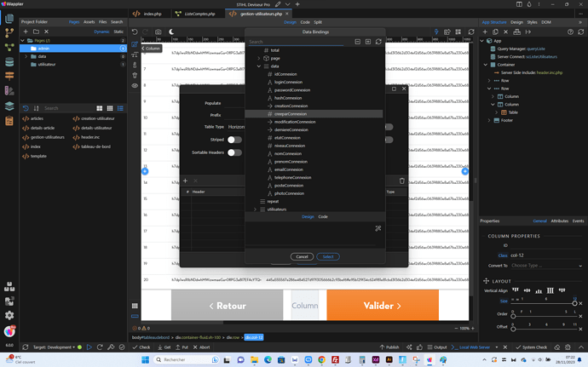Switch file filter to Static
Image resolution: width=588 pixels, height=367 pixels.
click(x=118, y=32)
